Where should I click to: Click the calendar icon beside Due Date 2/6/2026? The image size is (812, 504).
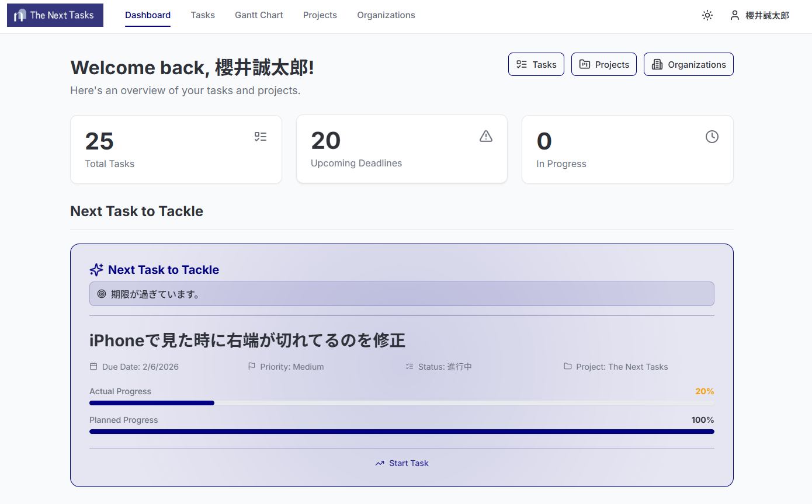point(93,366)
